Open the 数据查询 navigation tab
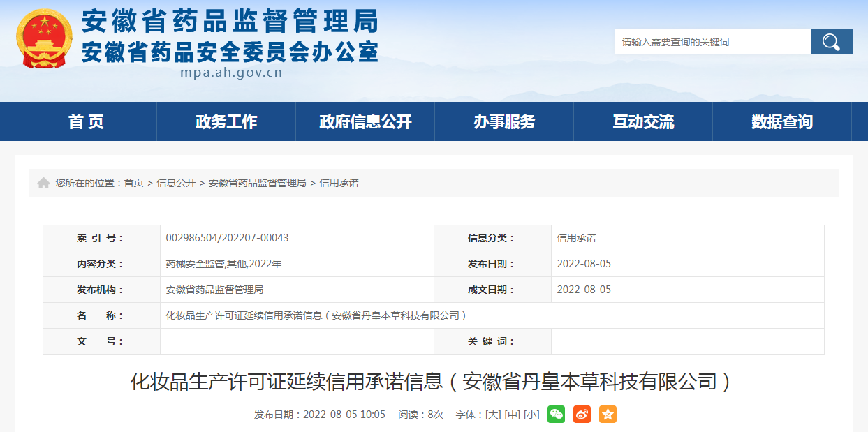The image size is (868, 432). (x=782, y=121)
